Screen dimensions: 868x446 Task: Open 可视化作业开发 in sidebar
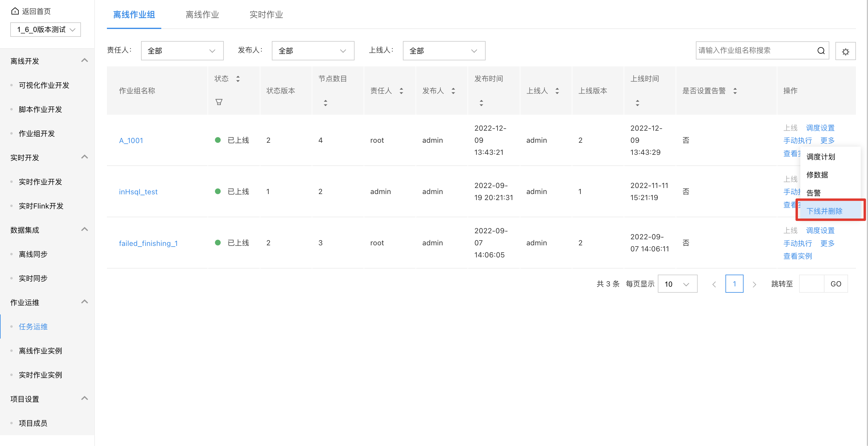pos(44,85)
